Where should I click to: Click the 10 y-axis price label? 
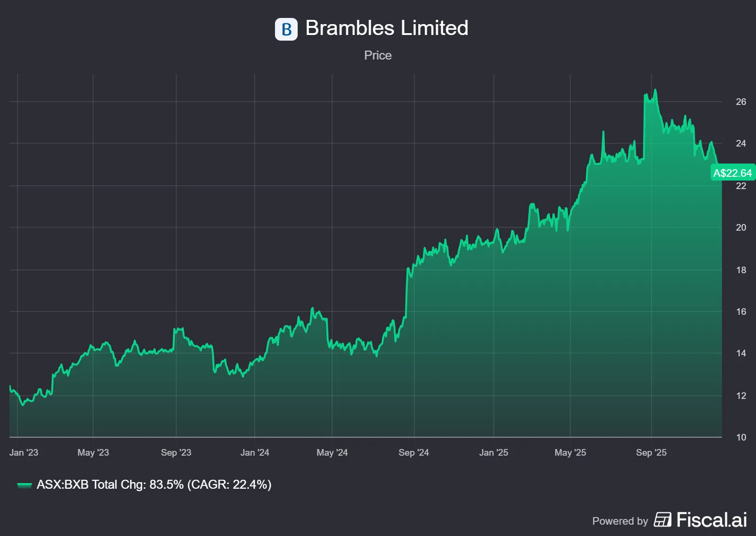pos(741,437)
